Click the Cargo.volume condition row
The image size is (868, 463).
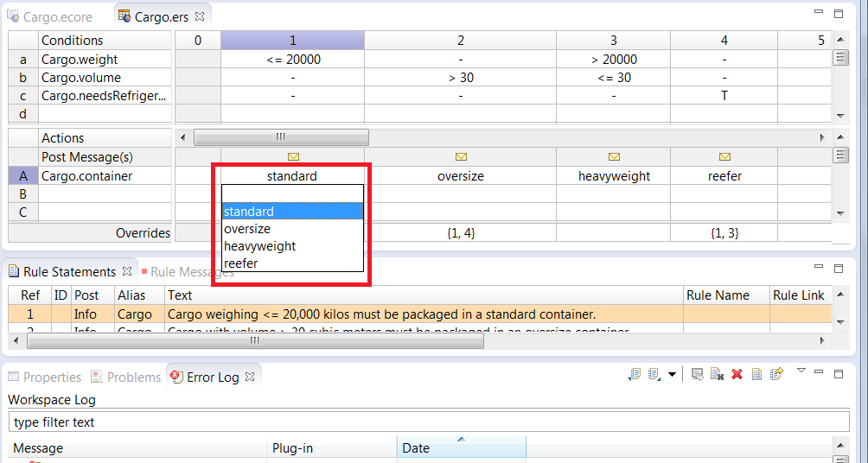[105, 78]
